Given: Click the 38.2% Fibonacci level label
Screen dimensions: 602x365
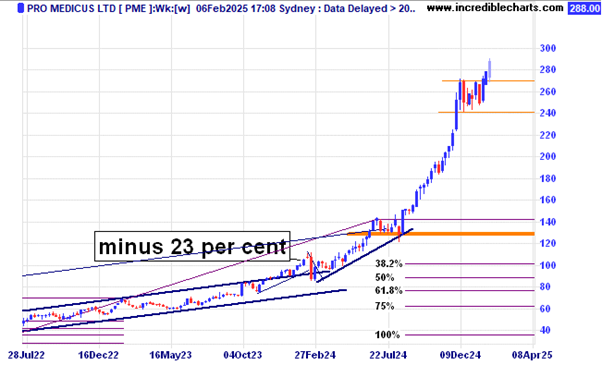Looking at the screenshot, I should coord(389,264).
